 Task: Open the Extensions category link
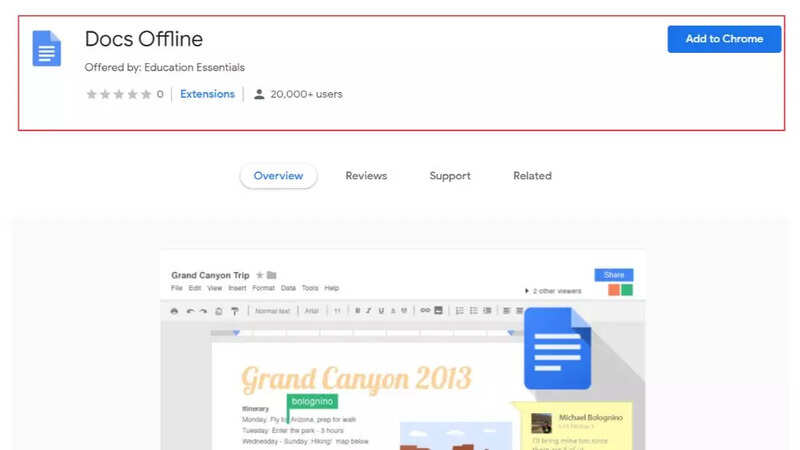207,94
